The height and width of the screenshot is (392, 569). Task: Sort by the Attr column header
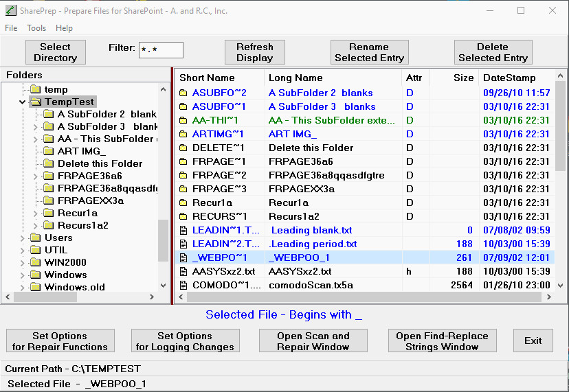click(x=416, y=78)
